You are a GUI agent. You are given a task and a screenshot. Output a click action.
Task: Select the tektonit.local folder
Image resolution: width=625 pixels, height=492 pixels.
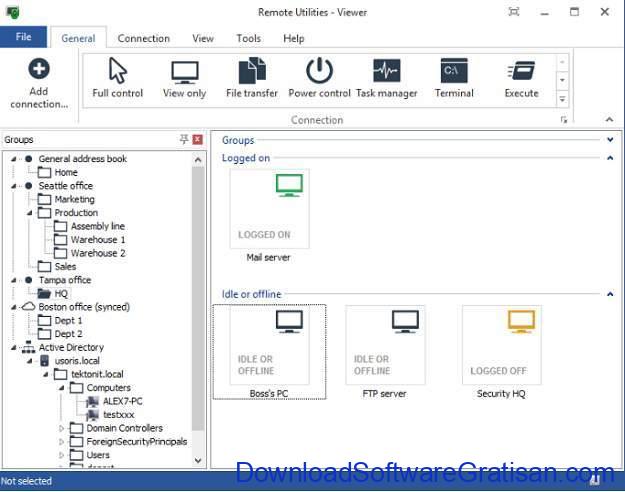89,374
